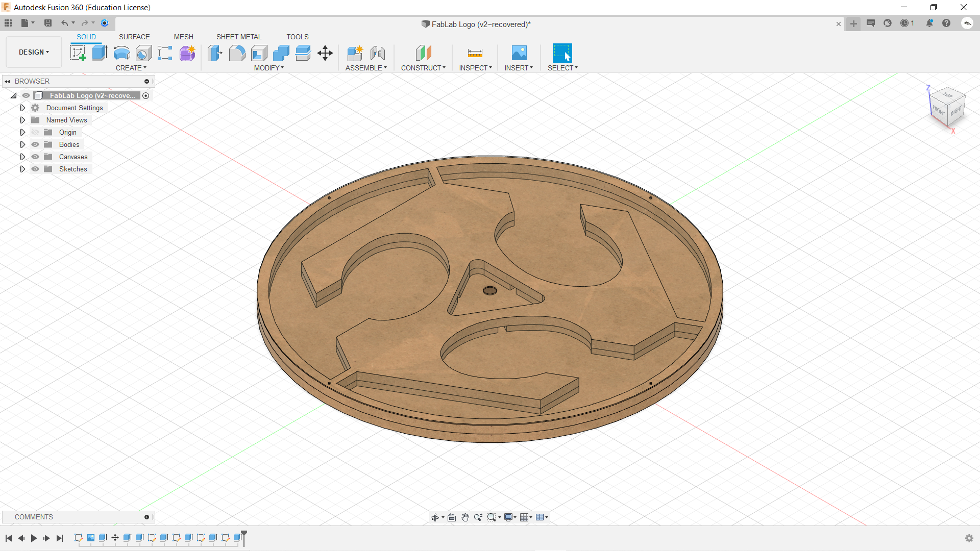Play the design history timeline

(x=34, y=538)
